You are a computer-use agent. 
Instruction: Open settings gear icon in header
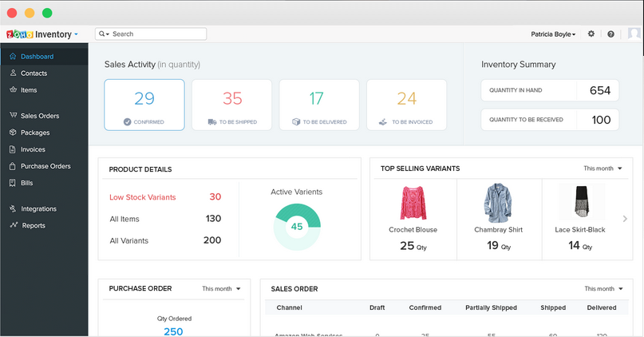[591, 34]
